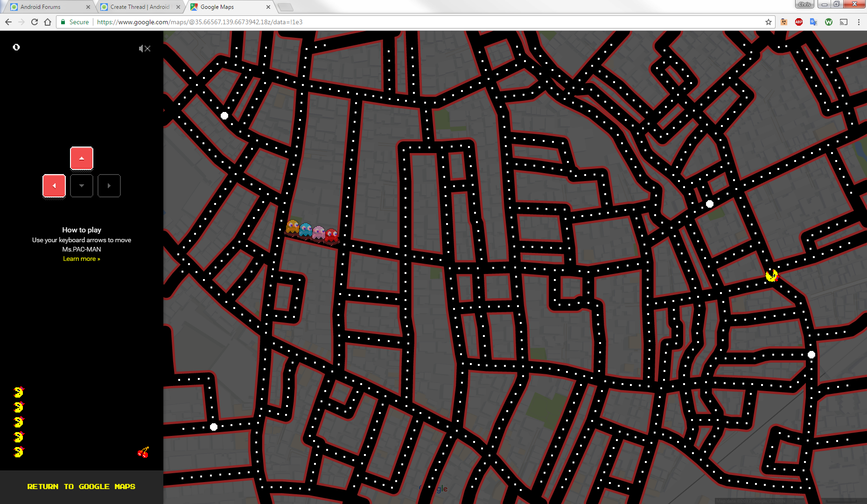Open the Chris profile switcher
Viewport: 867px width, 504px height.
pyautogui.click(x=804, y=4)
